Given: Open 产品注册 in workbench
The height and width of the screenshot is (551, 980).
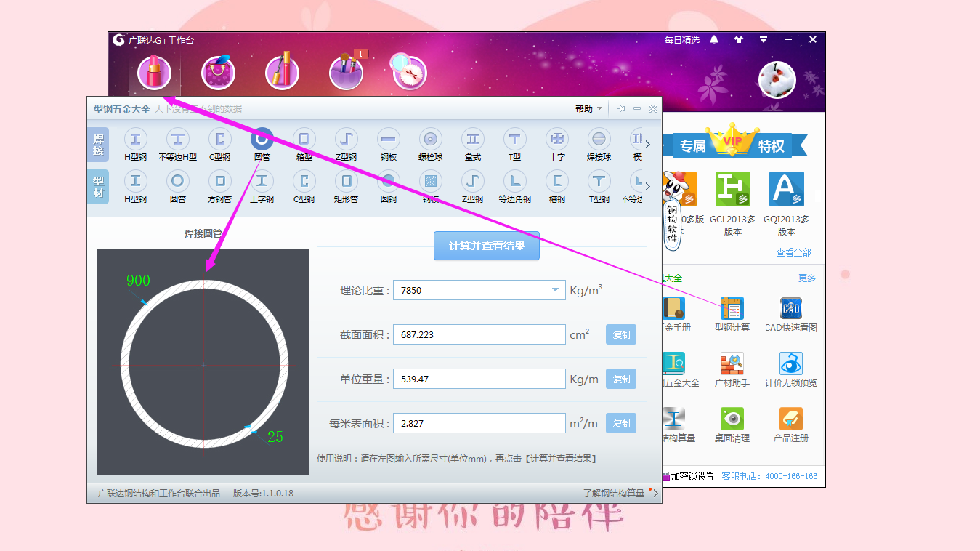Looking at the screenshot, I should coord(791,425).
